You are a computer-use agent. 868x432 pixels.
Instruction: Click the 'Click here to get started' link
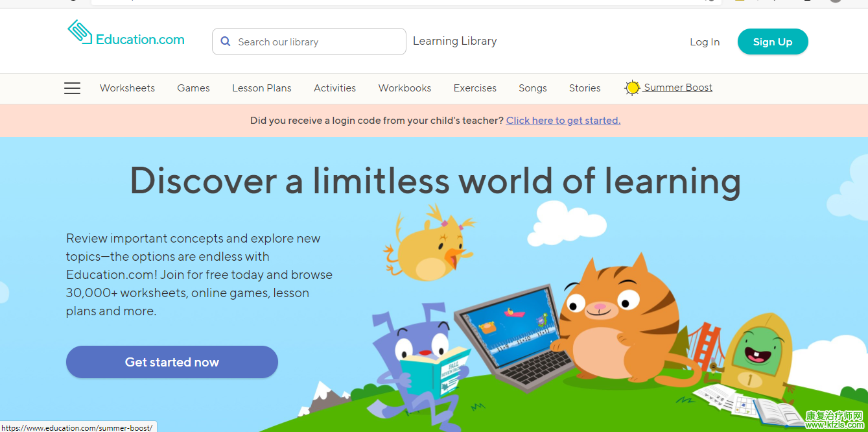click(563, 121)
